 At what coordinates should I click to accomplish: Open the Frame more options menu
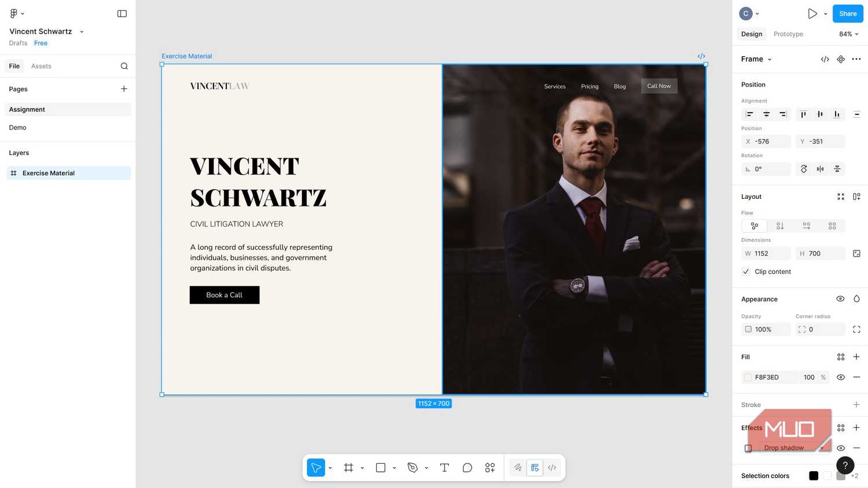(856, 59)
